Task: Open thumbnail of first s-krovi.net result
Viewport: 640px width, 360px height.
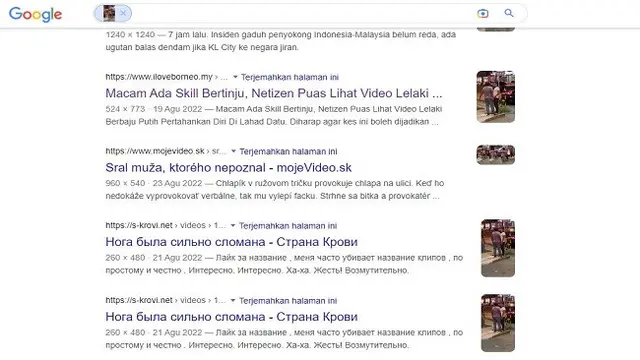Action: [498, 248]
